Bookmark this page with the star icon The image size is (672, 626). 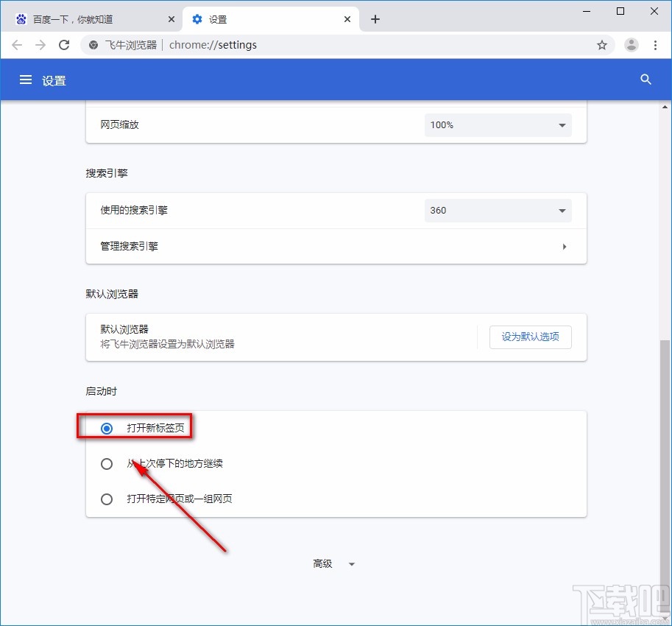pos(602,45)
